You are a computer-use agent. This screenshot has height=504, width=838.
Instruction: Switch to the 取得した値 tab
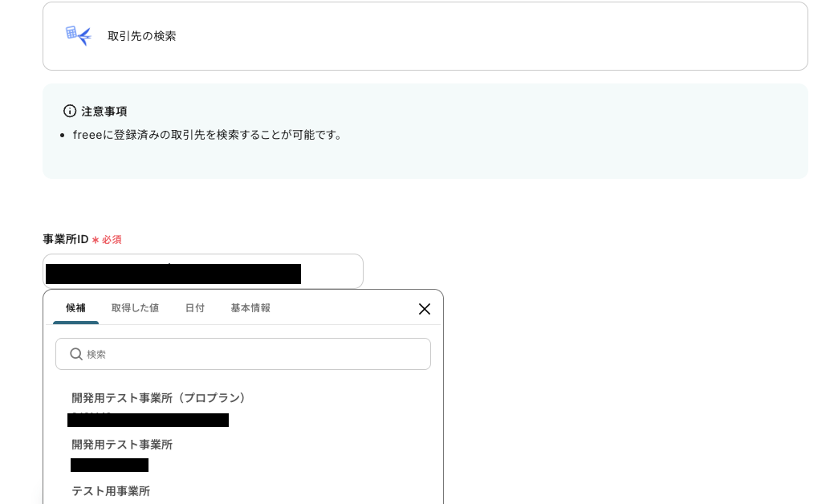click(x=135, y=307)
